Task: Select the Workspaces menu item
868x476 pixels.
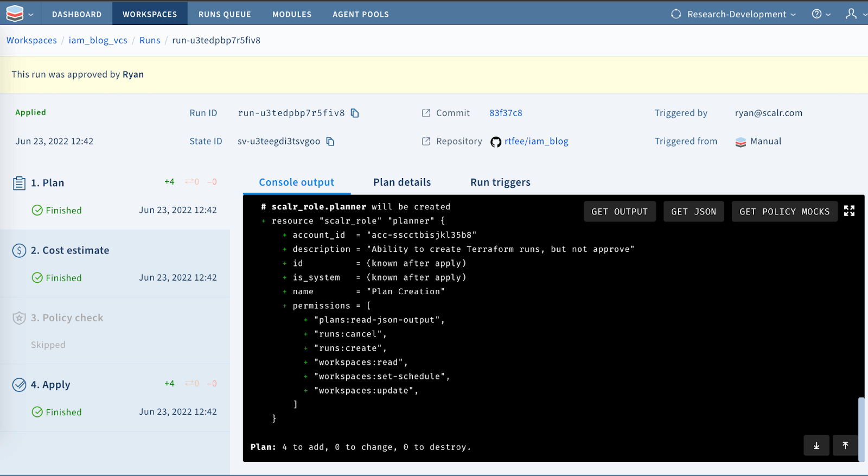Action: pos(150,14)
